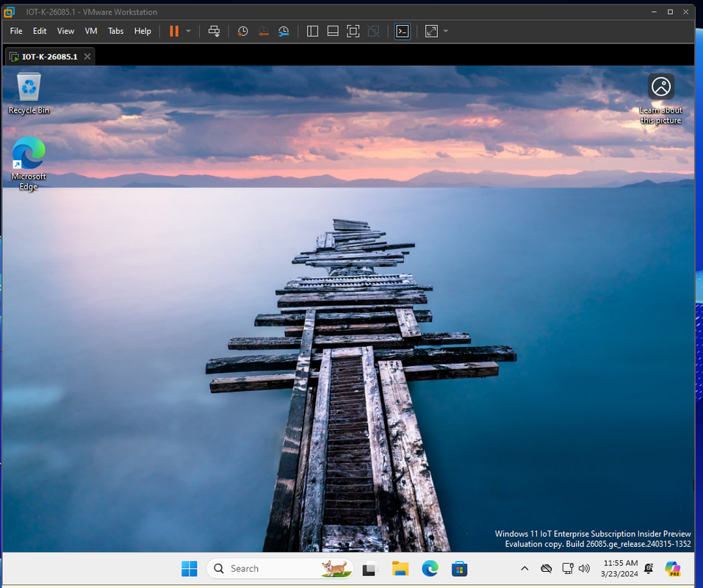Select the Recycle Bin desktop icon

[x=29, y=93]
